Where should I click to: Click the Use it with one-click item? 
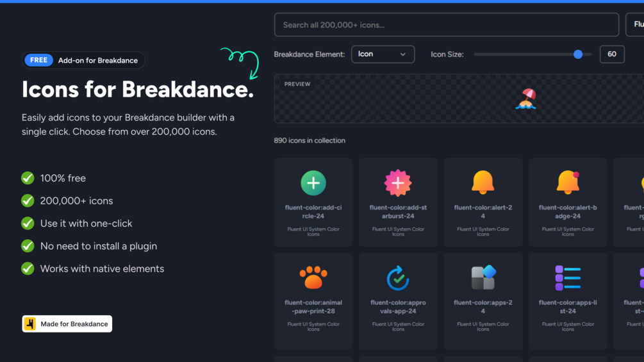click(x=87, y=223)
